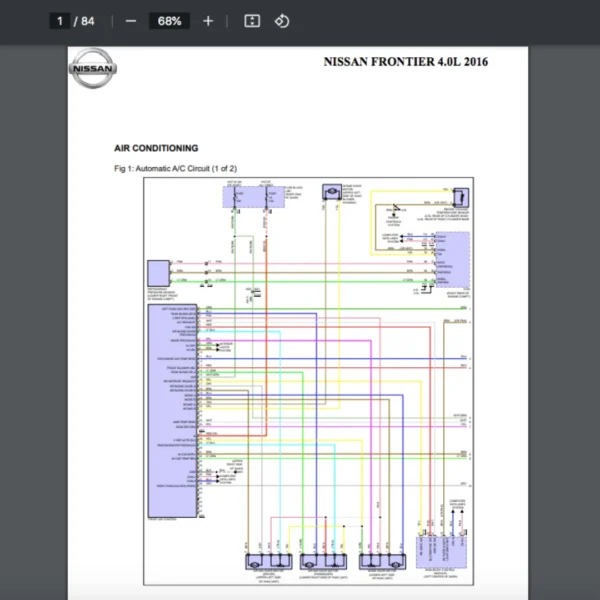This screenshot has width=600, height=600.
Task: Click the Nissan logo on the page
Action: coord(93,72)
